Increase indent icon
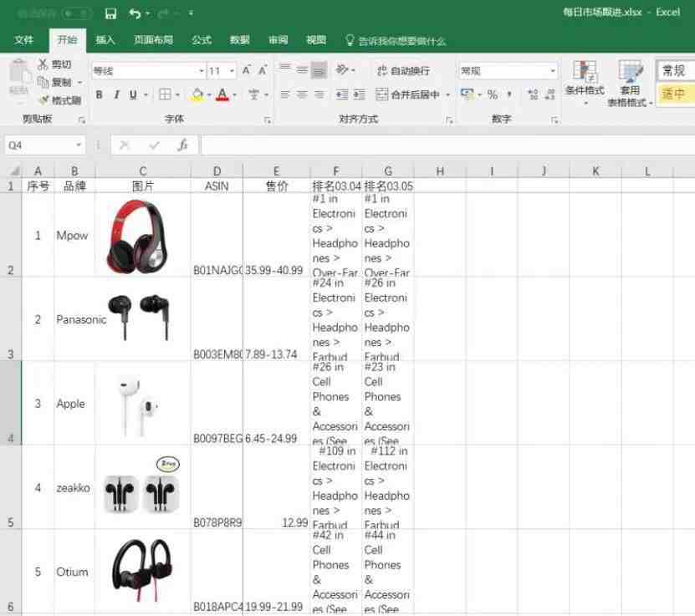Image resolution: width=695 pixels, height=616 pixels. (x=359, y=94)
